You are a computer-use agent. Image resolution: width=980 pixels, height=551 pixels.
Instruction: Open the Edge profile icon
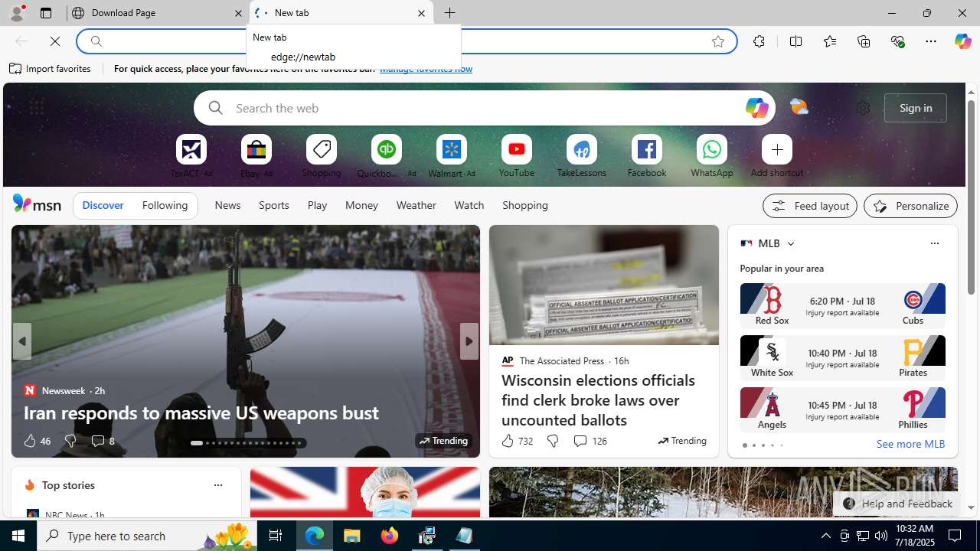coord(16,13)
